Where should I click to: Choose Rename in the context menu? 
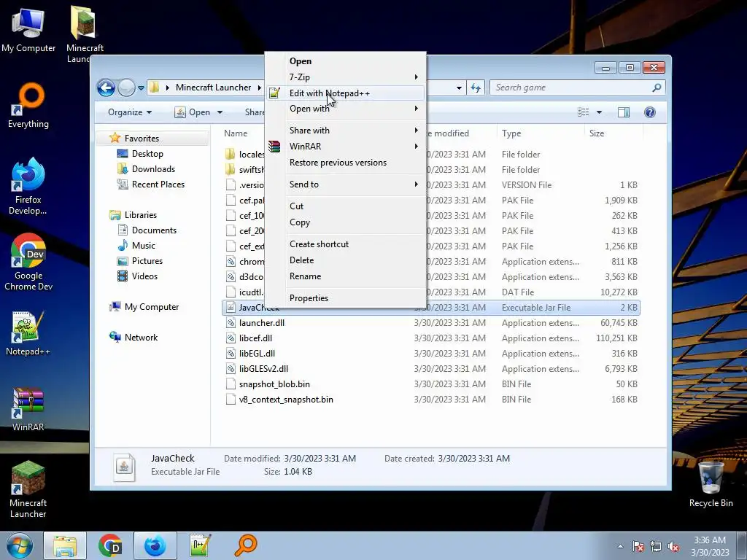345,276
